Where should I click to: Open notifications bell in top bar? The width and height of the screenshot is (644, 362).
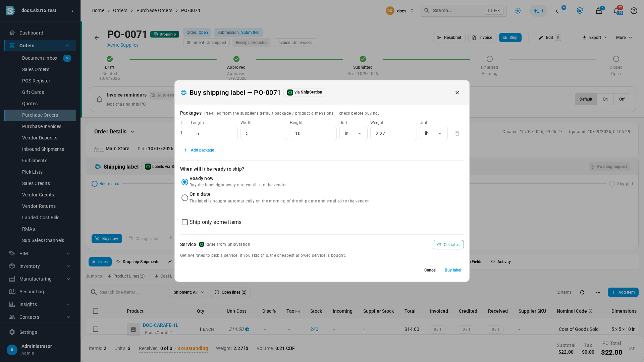click(x=616, y=11)
